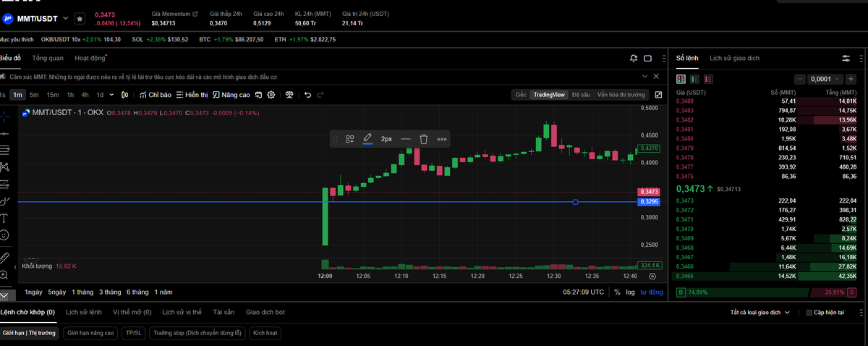Open 'Chỉ báo' indicators button

(156, 95)
